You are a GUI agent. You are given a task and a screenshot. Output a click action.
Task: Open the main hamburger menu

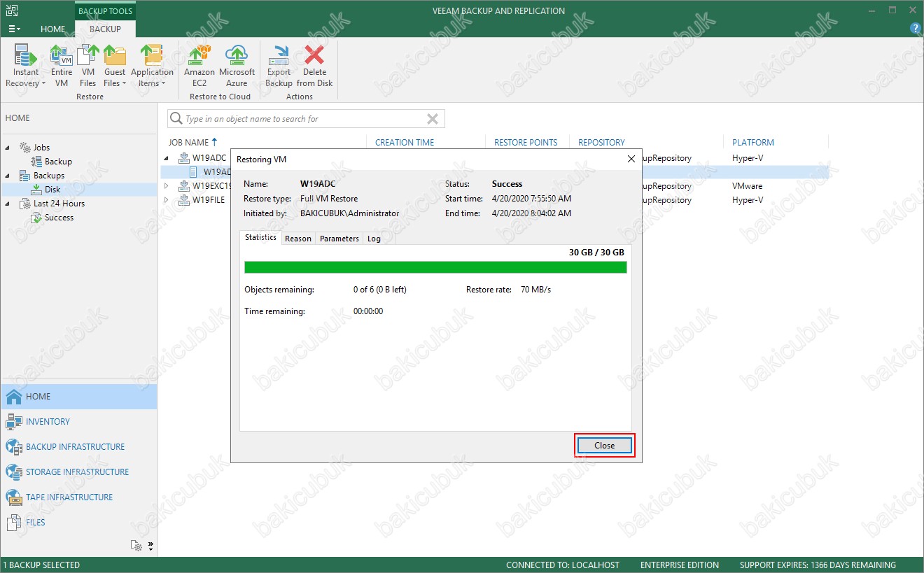pos(14,29)
